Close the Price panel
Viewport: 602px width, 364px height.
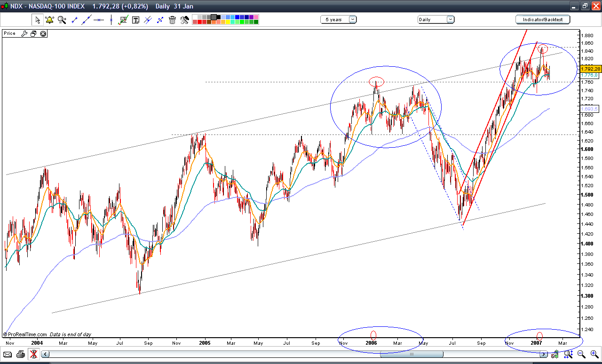[43, 33]
